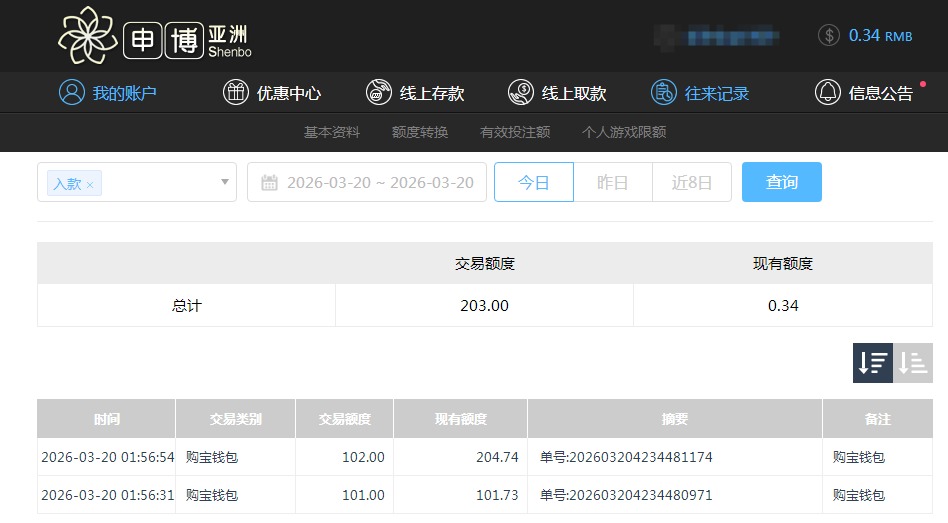Click the dollar coin balance icon
This screenshot has height=523, width=948.
tap(829, 35)
